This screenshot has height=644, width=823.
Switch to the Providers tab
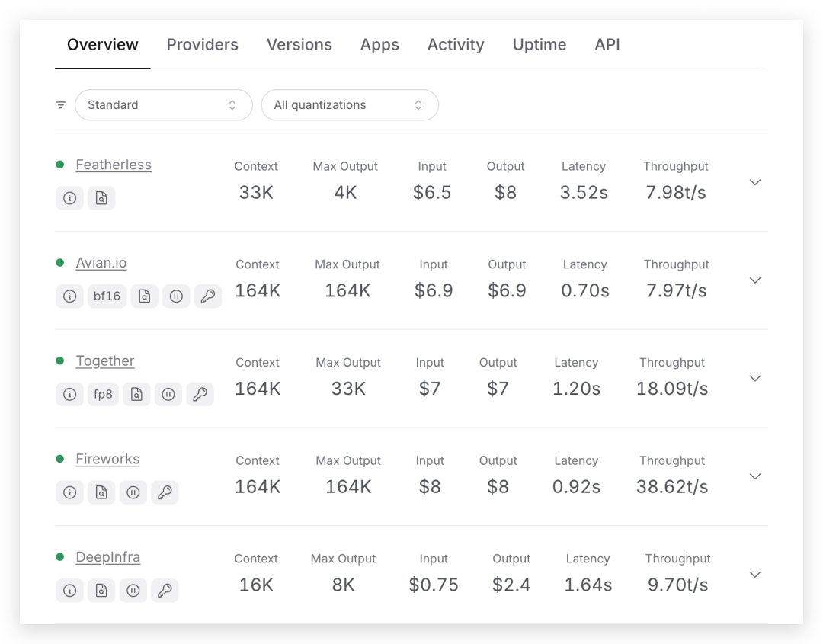202,44
